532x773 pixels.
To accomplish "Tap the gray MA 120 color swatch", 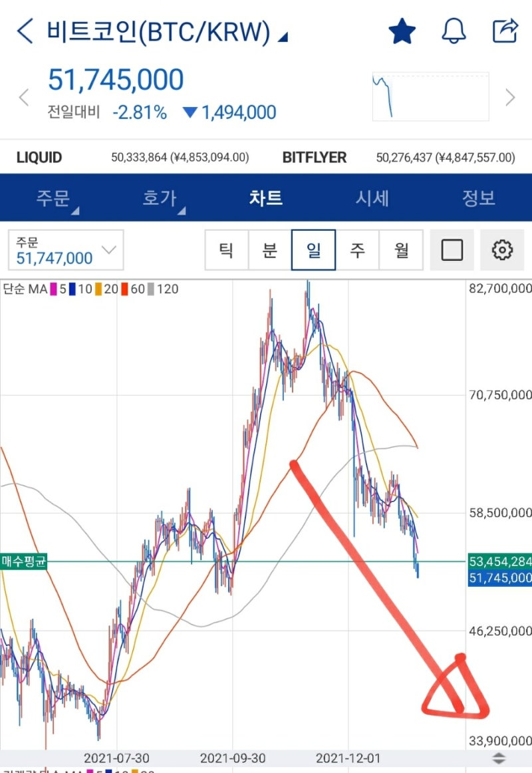I will (151, 289).
